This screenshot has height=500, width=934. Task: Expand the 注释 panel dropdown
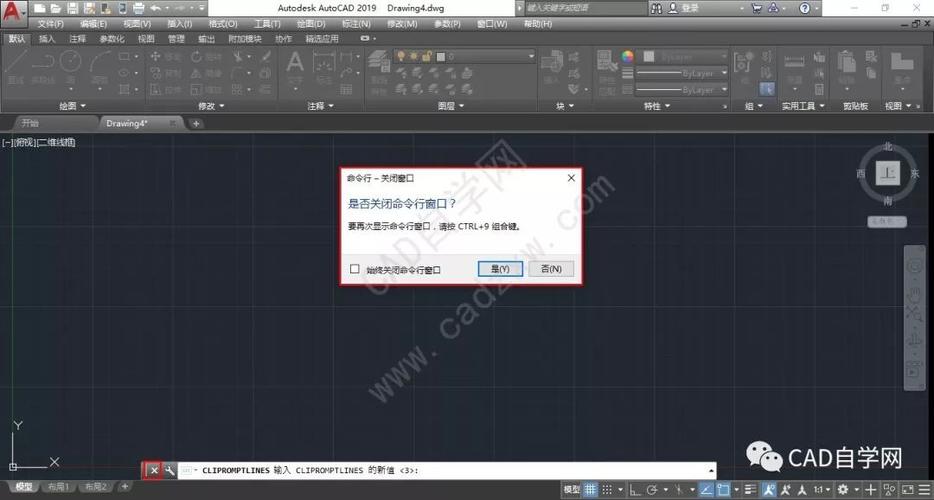point(320,105)
